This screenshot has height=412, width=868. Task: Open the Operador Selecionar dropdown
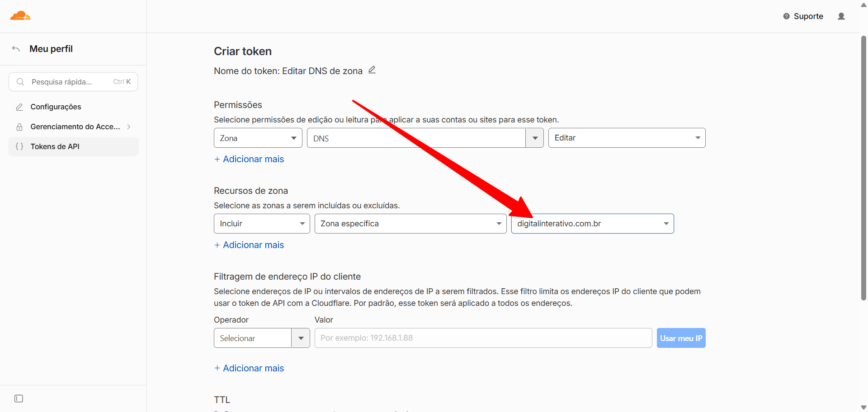click(262, 338)
